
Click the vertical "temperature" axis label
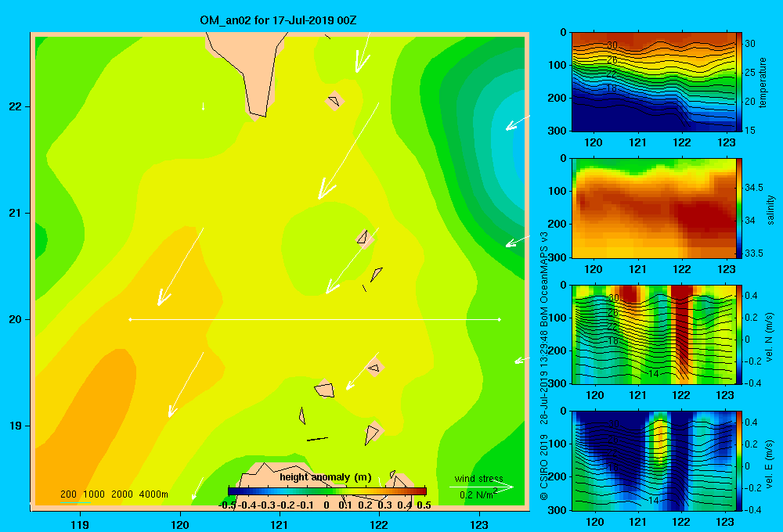click(763, 82)
